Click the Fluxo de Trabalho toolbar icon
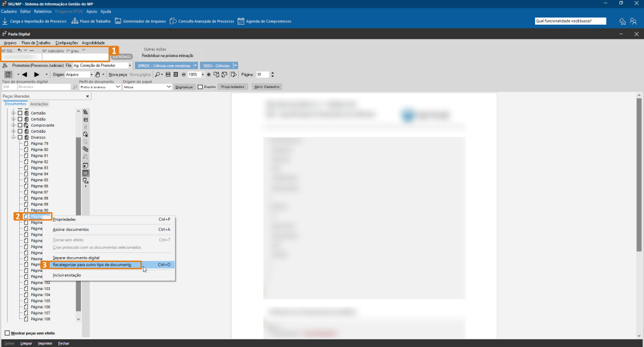 pyautogui.click(x=74, y=21)
